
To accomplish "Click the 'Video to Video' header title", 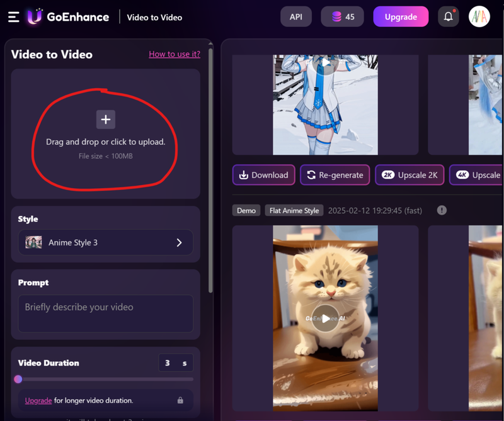I will pyautogui.click(x=154, y=18).
